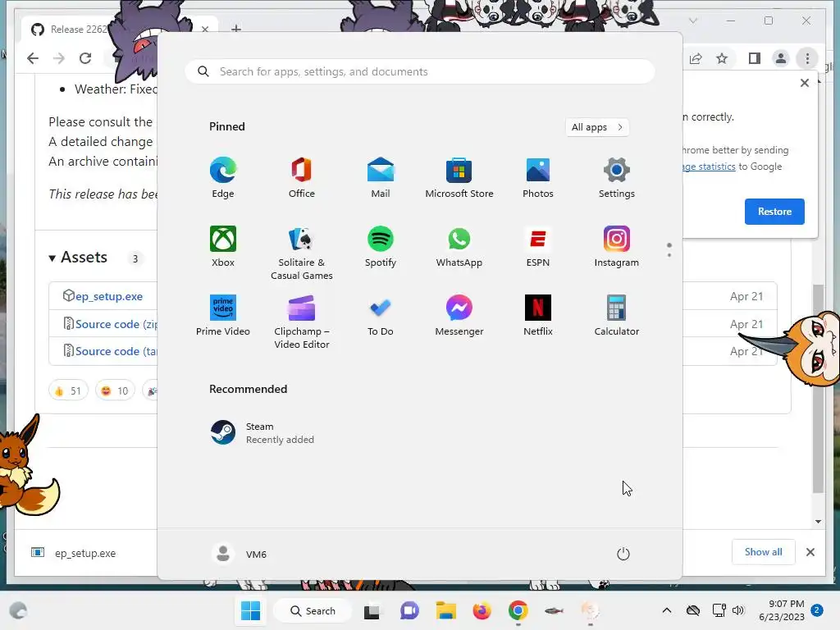Expand the hidden system tray icons

pyautogui.click(x=666, y=610)
